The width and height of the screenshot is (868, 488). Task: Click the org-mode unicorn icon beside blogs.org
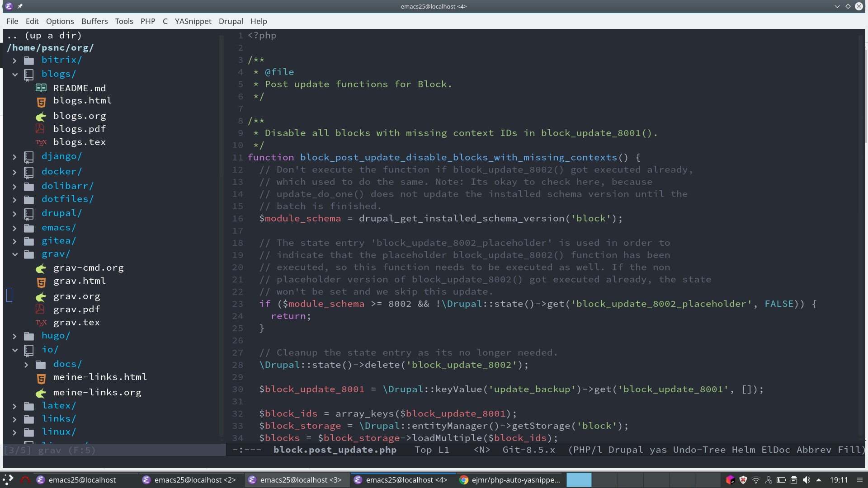coord(41,117)
